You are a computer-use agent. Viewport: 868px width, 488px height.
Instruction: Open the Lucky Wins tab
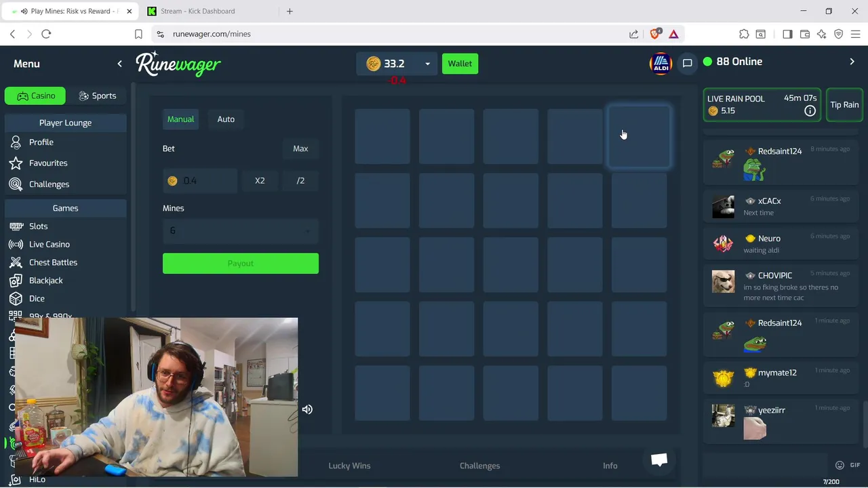coord(349,466)
